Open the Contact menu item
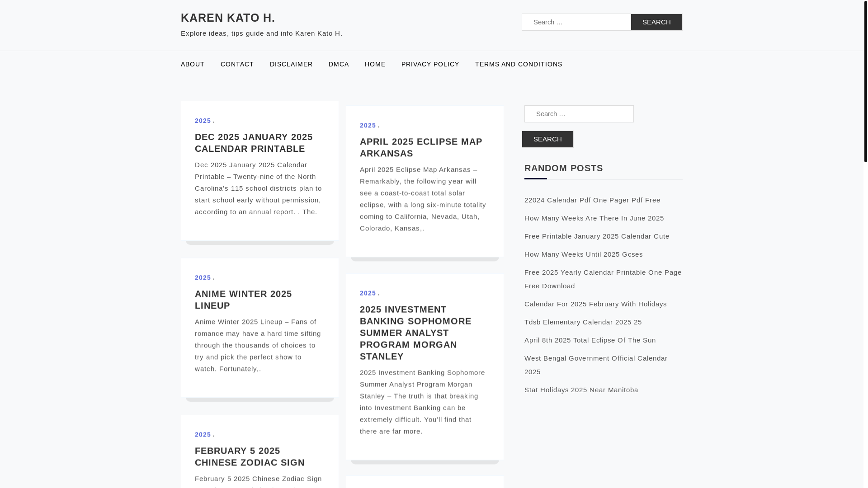The height and width of the screenshot is (488, 868). point(237,64)
